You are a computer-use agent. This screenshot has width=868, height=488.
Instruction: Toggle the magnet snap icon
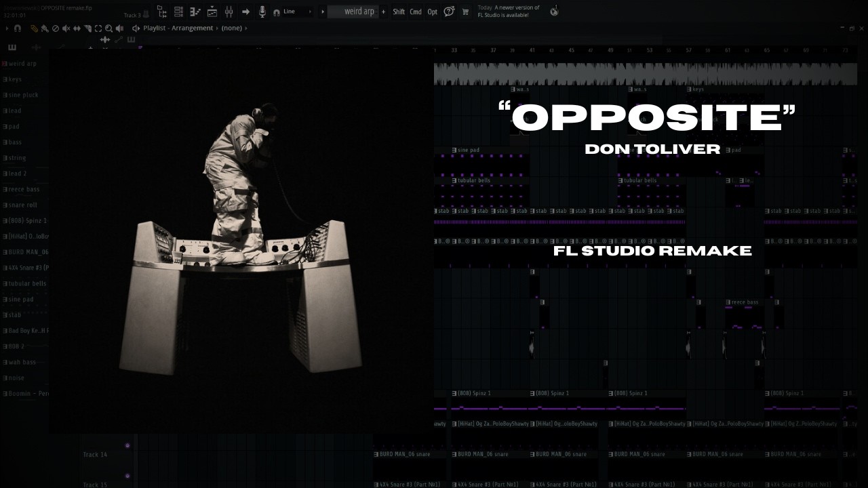pos(18,28)
